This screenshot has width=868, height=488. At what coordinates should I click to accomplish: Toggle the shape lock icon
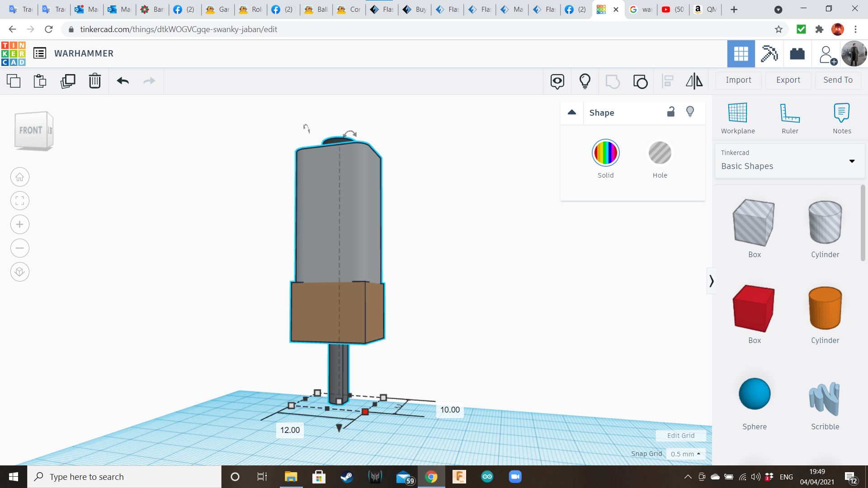[671, 112]
